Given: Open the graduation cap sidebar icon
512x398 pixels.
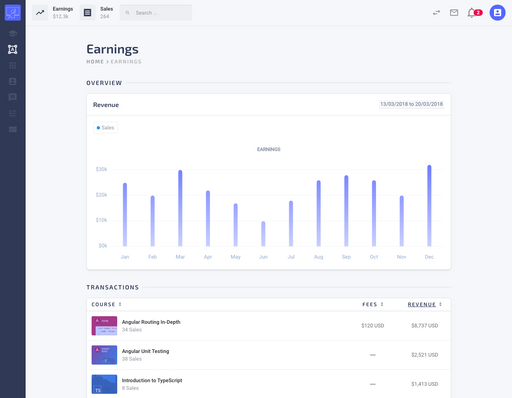Looking at the screenshot, I should tap(13, 33).
